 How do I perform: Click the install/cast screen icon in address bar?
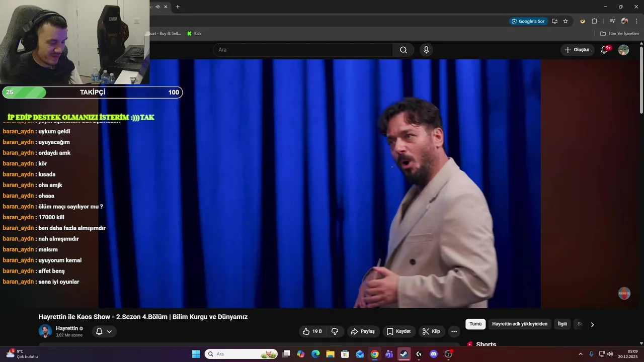click(554, 21)
